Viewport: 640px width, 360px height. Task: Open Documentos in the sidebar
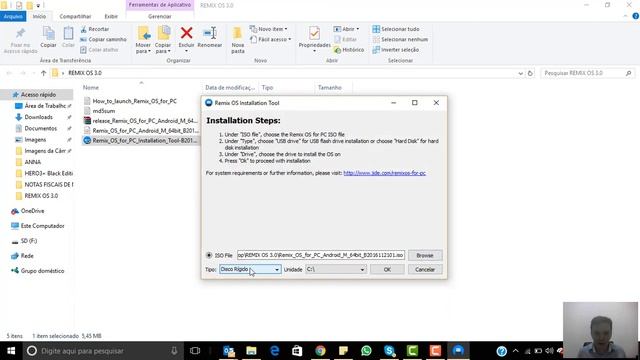pos(40,128)
